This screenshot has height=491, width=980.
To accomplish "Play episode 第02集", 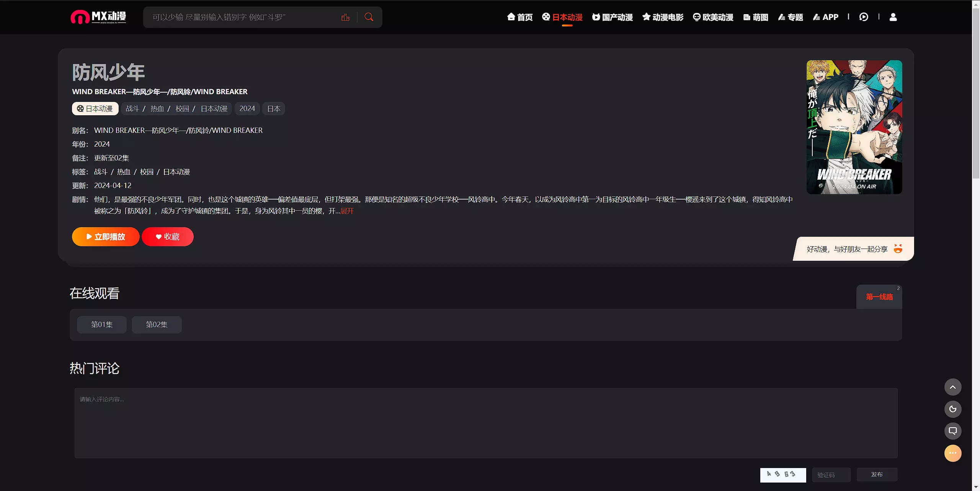I will (157, 325).
